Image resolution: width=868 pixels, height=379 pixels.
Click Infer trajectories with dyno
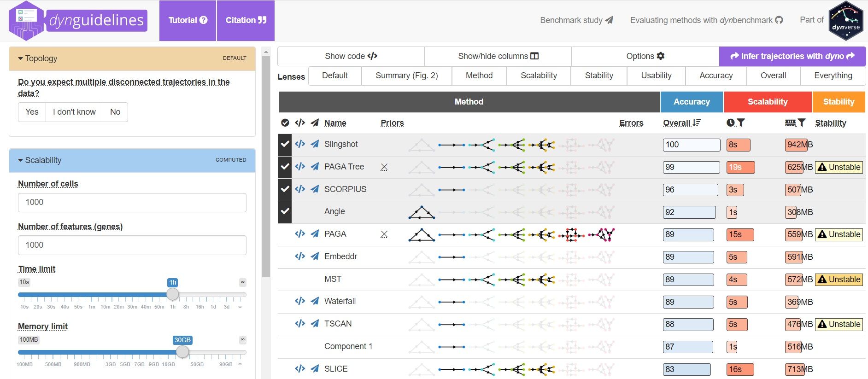click(x=792, y=56)
